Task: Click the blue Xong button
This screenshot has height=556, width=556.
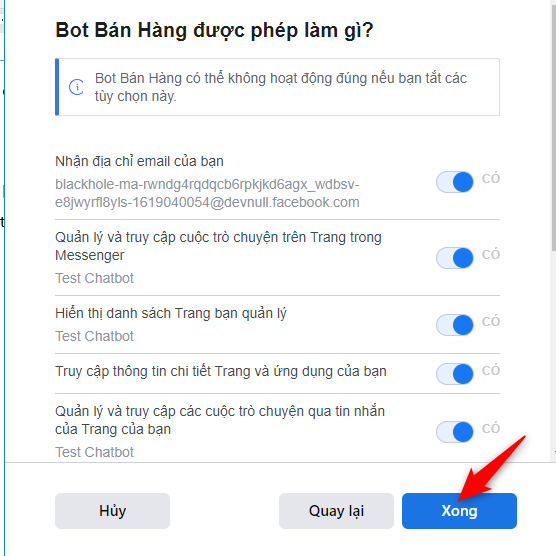Action: [459, 511]
